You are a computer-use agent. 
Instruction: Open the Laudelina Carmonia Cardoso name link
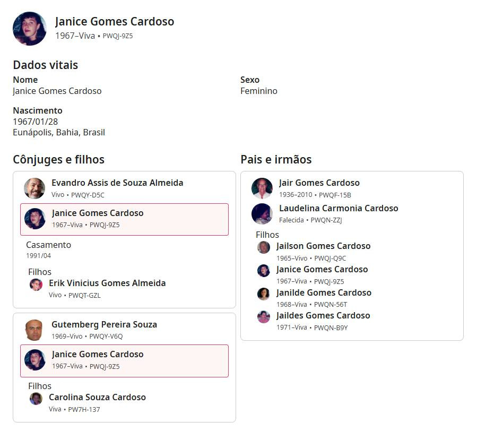coord(339,208)
